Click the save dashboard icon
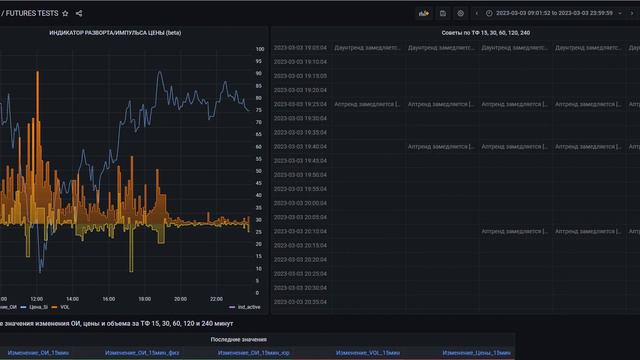 click(443, 13)
